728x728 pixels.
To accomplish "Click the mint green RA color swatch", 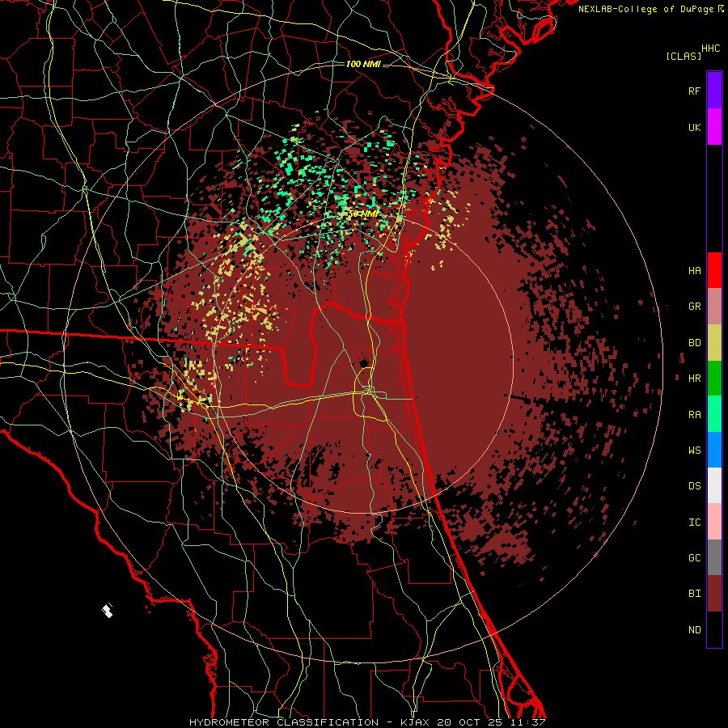I will click(x=714, y=414).
